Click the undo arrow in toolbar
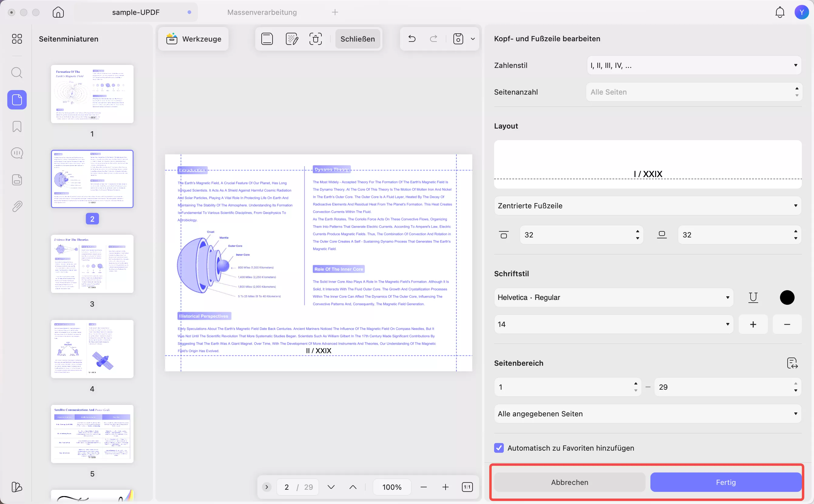The image size is (814, 504). pyautogui.click(x=412, y=39)
